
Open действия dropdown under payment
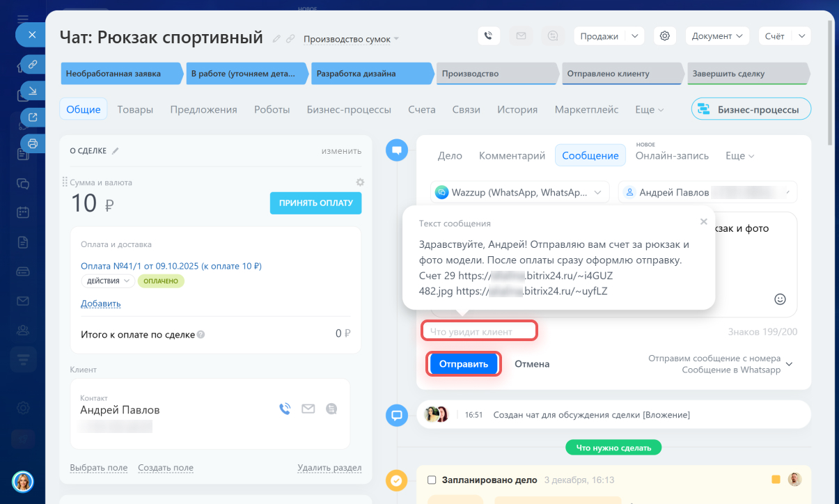107,281
